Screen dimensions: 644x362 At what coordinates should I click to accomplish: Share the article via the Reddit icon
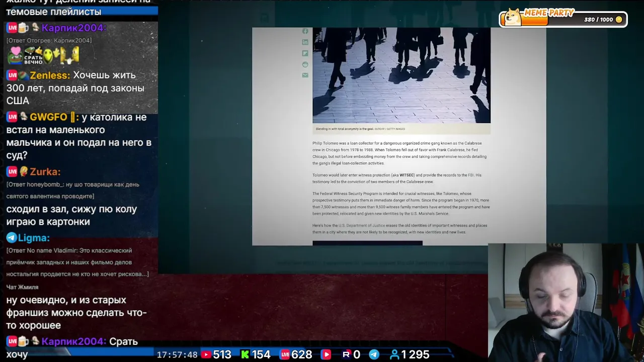[305, 64]
